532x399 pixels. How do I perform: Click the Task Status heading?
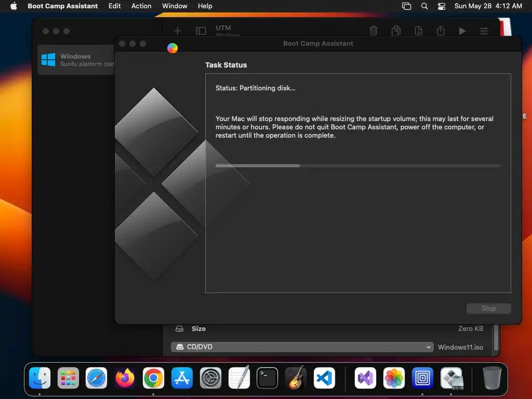226,65
